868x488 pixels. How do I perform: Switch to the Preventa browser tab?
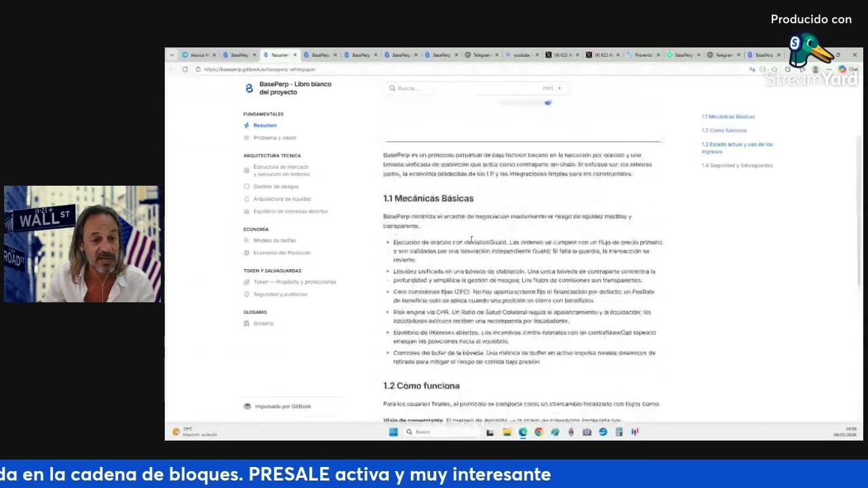[x=642, y=55]
